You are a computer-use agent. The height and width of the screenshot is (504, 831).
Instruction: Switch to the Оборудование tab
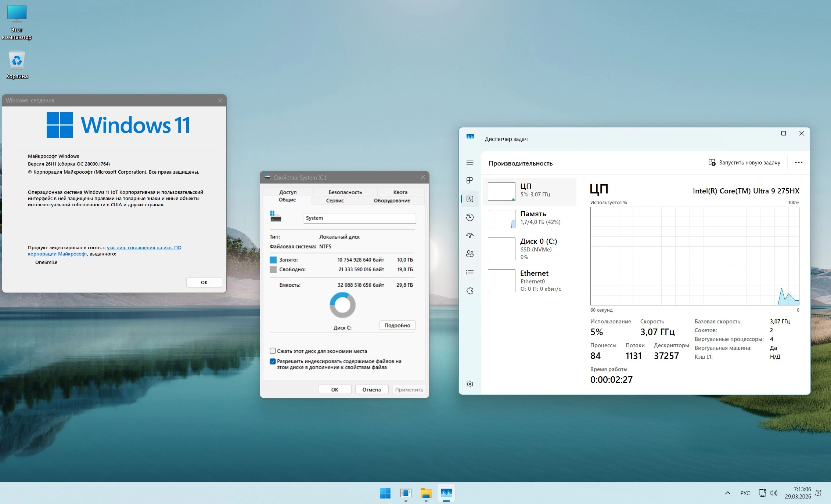click(392, 200)
